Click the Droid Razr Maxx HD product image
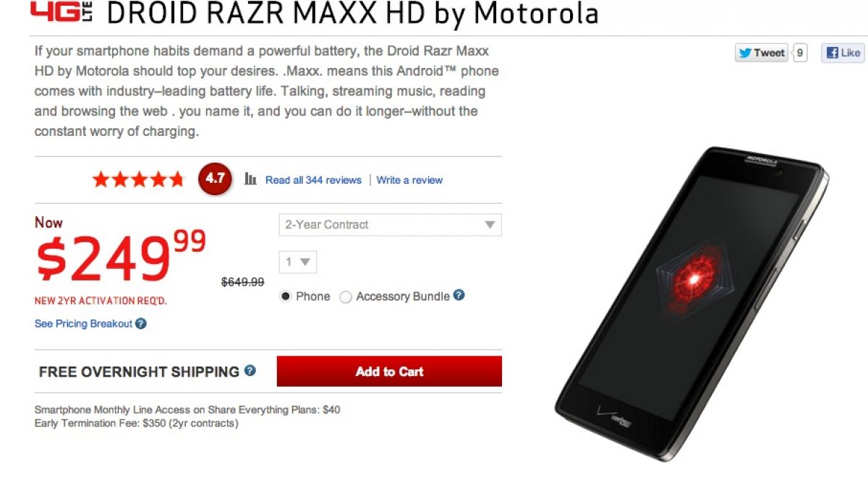Viewport: 868px width, 488px height. click(692, 303)
